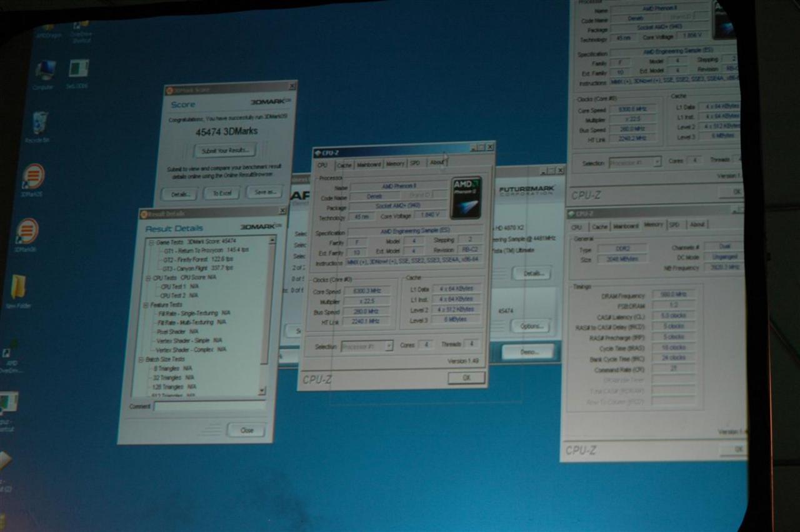The image size is (800, 532).
Task: Select the CPU Test 1 row
Action: click(x=179, y=286)
